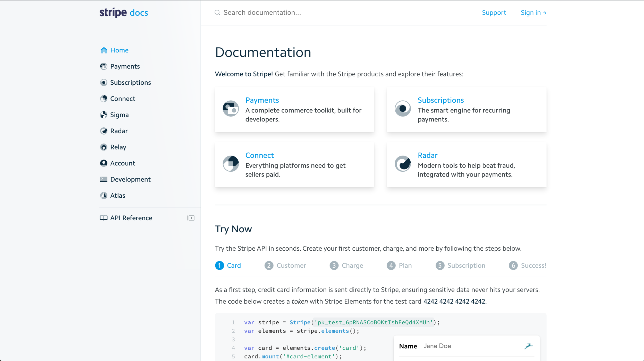644x361 pixels.
Task: Select step 1 Card tab
Action: coord(228,265)
